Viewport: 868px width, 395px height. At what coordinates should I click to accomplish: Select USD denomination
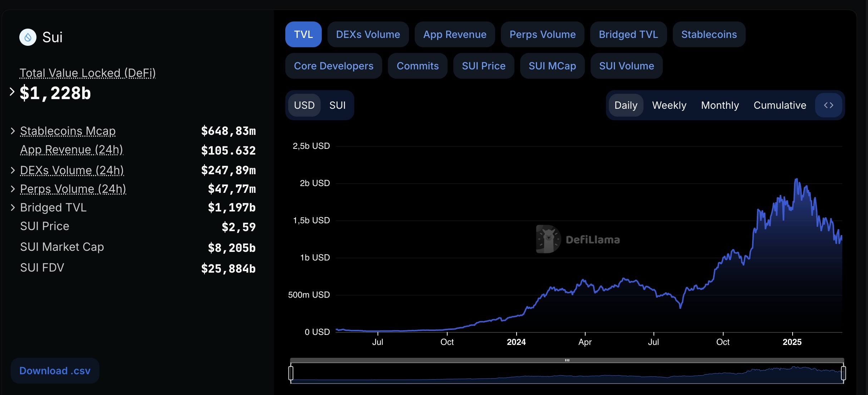(304, 105)
